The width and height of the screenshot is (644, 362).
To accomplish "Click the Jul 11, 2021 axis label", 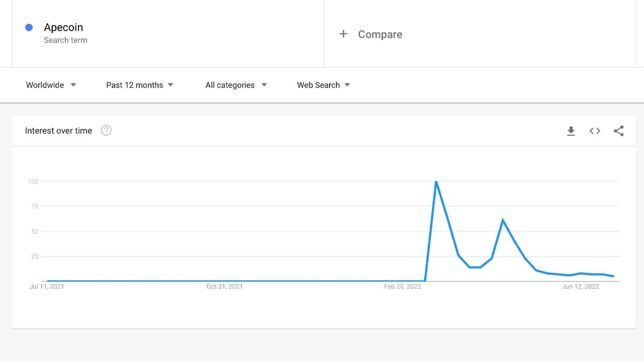I will coord(47,287).
